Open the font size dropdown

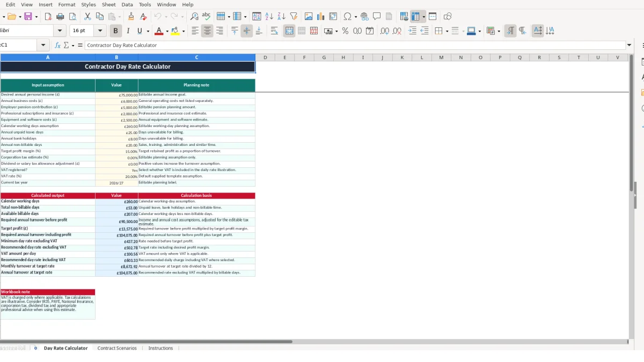100,31
